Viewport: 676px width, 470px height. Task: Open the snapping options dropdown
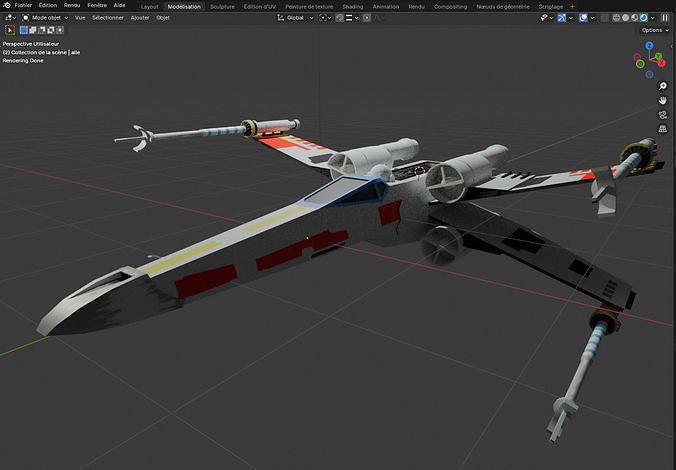coord(352,18)
